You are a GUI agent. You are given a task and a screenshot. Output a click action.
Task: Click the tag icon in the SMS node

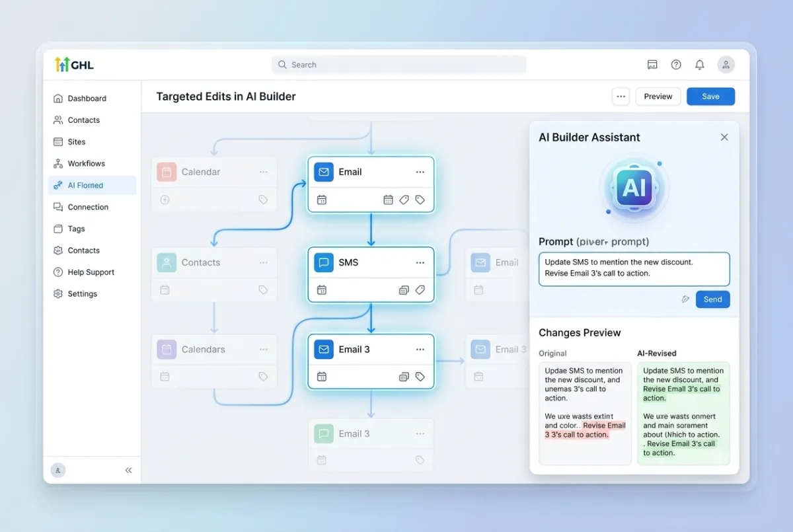click(420, 290)
